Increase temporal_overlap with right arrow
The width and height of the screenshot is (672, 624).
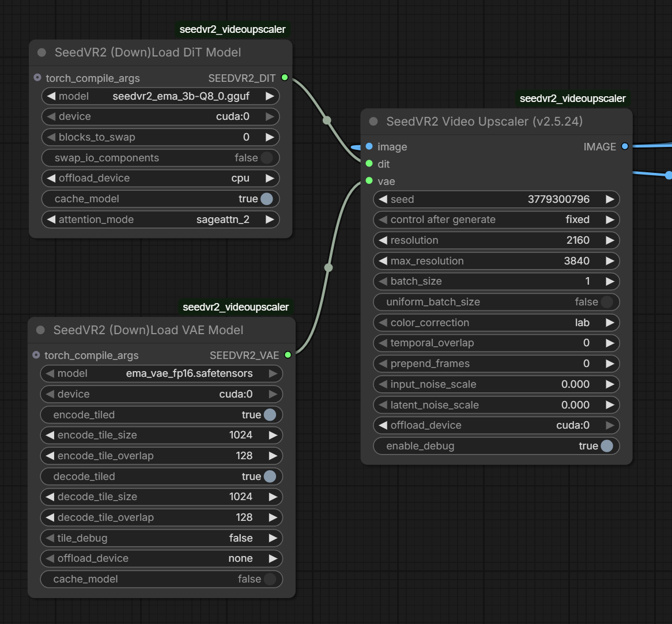tap(609, 343)
